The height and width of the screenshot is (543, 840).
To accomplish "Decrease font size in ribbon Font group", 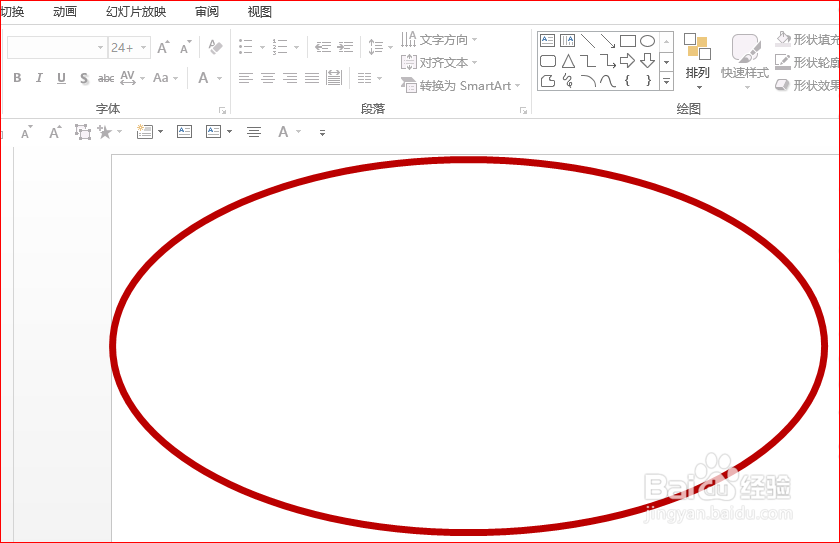I will 185,48.
